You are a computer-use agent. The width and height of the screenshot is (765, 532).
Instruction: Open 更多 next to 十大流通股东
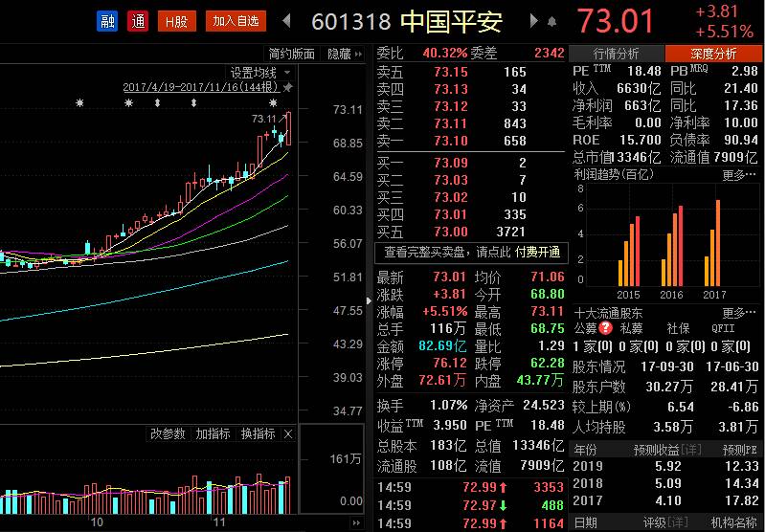tap(740, 313)
